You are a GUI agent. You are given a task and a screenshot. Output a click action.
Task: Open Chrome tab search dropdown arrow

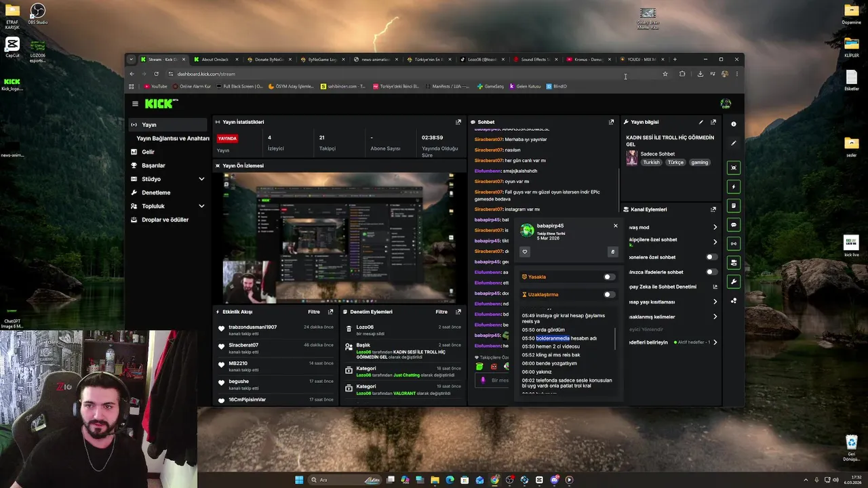pyautogui.click(x=132, y=59)
